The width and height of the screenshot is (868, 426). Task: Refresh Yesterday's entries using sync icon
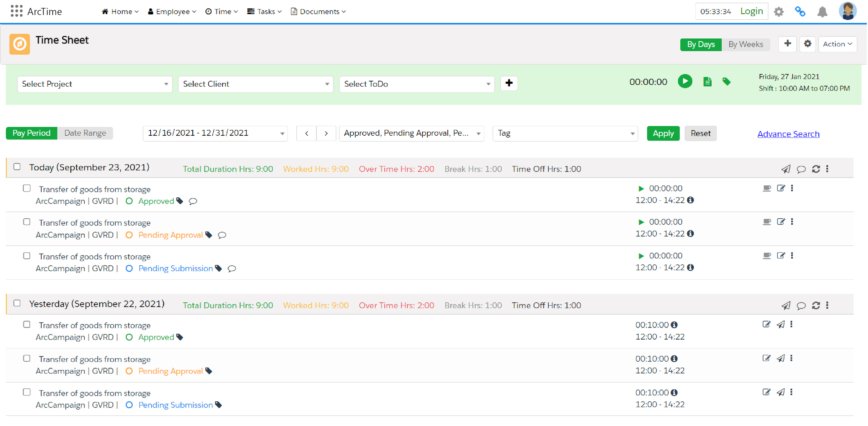tap(815, 305)
